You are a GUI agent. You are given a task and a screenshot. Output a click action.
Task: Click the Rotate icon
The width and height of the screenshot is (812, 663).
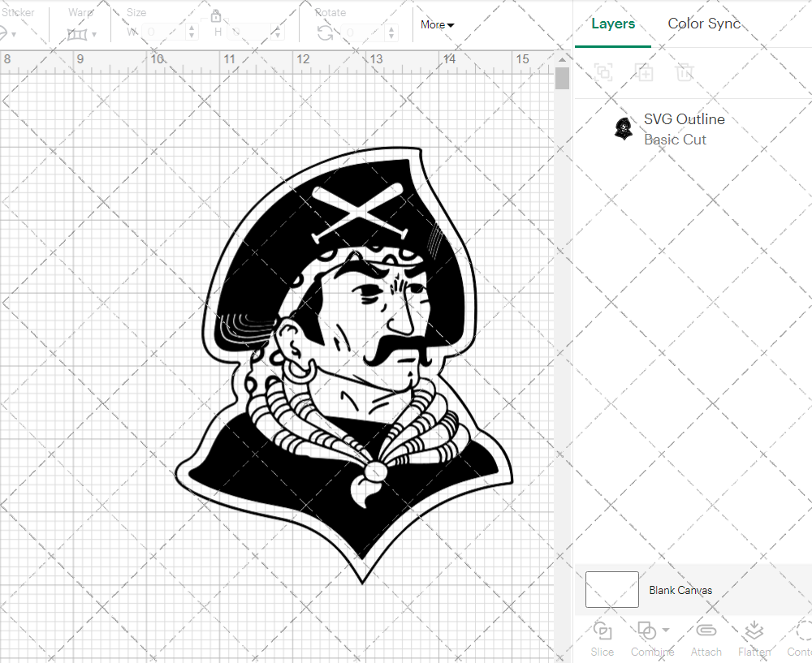point(325,33)
